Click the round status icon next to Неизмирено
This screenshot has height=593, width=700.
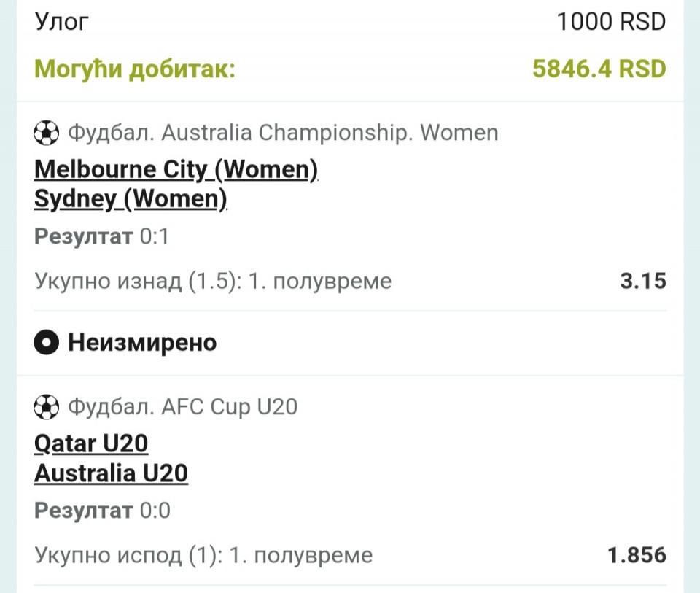coord(47,343)
